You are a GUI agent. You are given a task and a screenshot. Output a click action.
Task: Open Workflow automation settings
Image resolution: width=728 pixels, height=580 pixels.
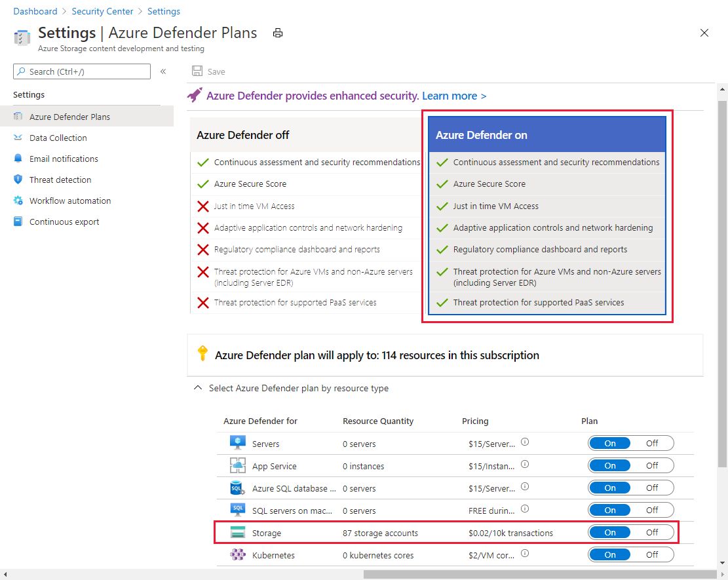pyautogui.click(x=70, y=201)
